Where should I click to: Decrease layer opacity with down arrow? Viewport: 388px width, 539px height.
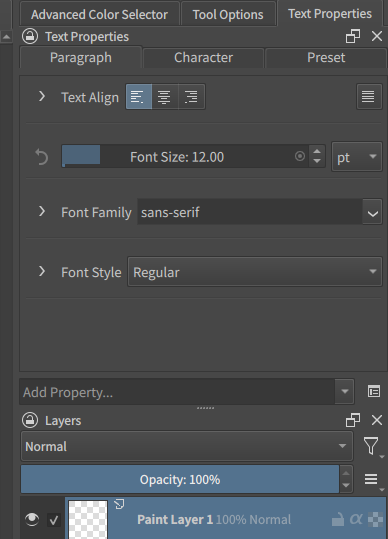(x=346, y=485)
